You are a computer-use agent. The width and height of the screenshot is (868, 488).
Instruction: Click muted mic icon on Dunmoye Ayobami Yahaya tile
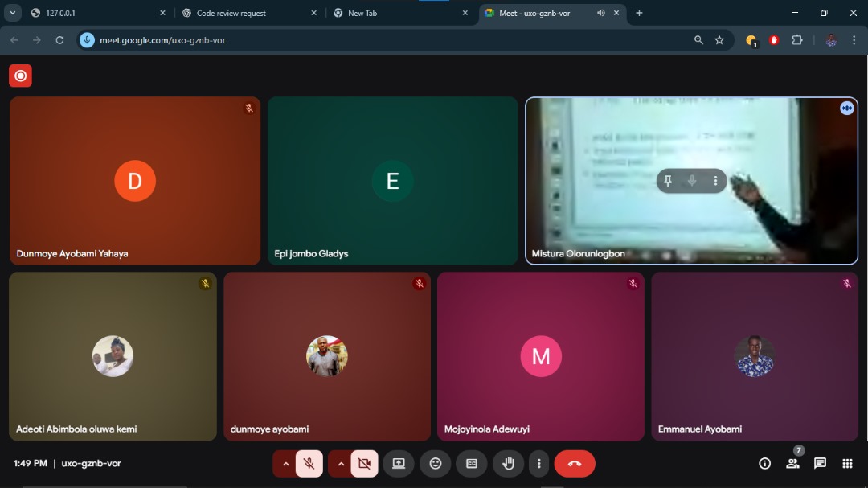click(x=249, y=108)
